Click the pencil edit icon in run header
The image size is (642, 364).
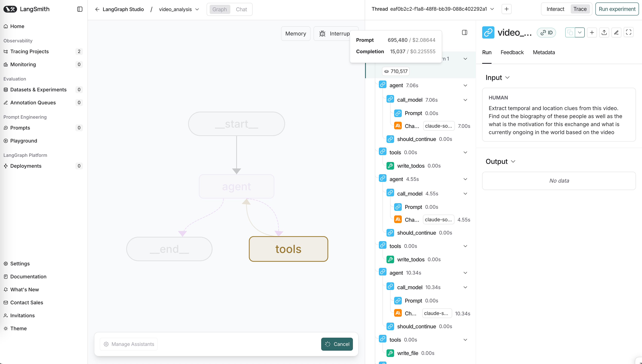(616, 32)
